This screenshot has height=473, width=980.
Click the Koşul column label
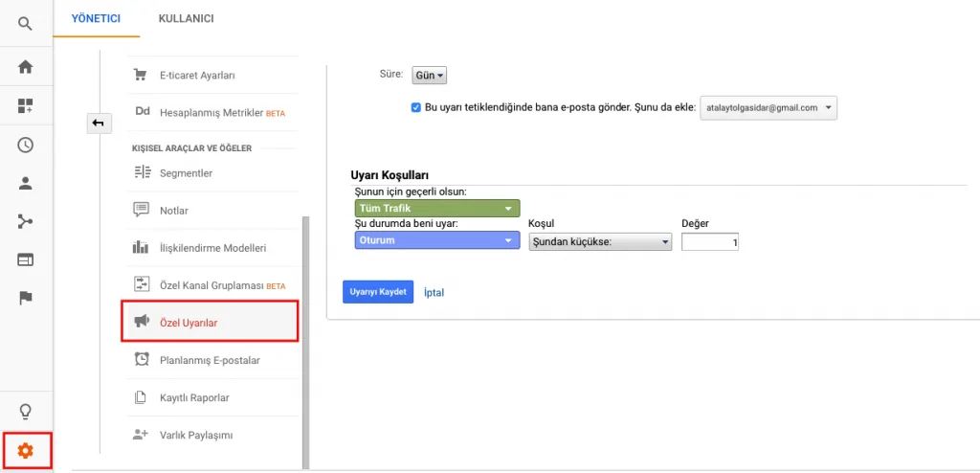tap(542, 223)
